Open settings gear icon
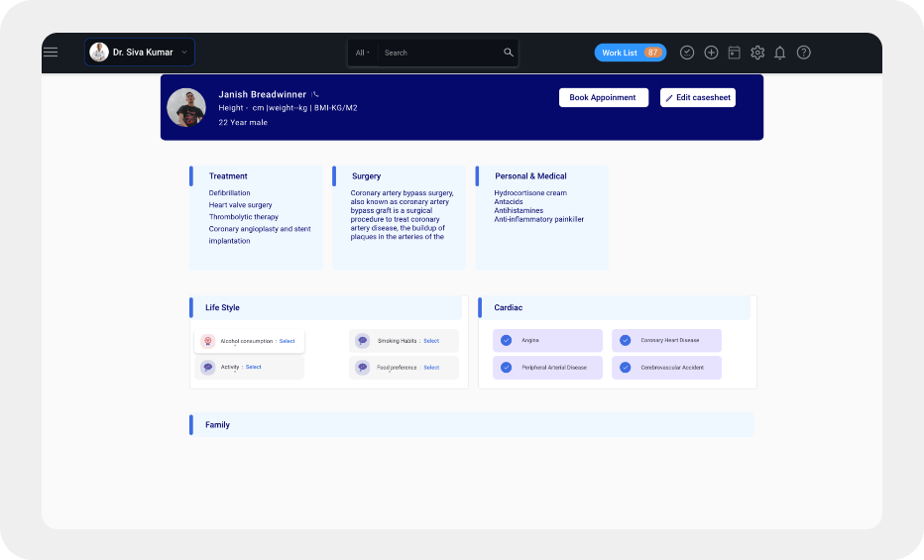Screen dimensions: 924x560 pos(757,53)
